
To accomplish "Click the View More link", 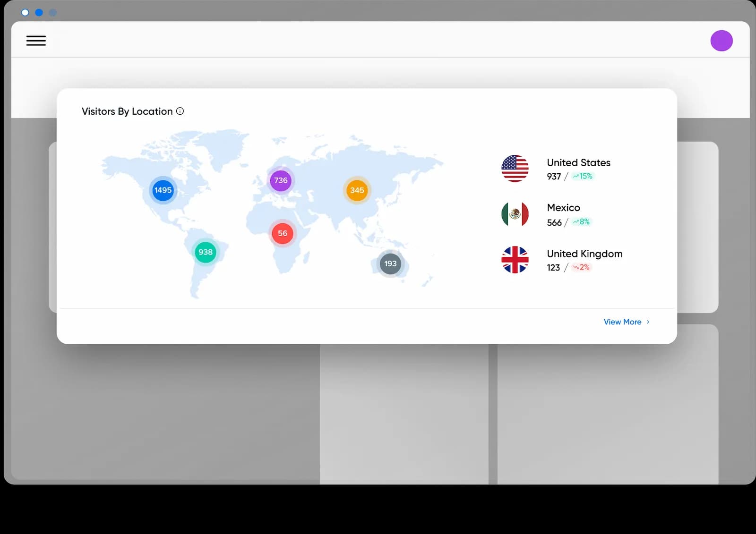I will click(x=622, y=322).
